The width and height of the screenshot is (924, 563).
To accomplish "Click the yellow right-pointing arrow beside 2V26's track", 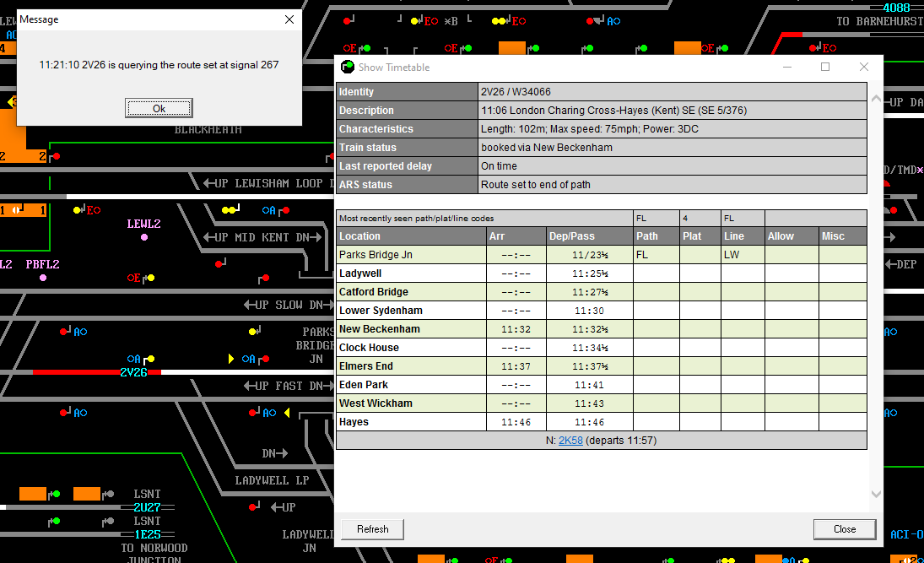I will (231, 359).
